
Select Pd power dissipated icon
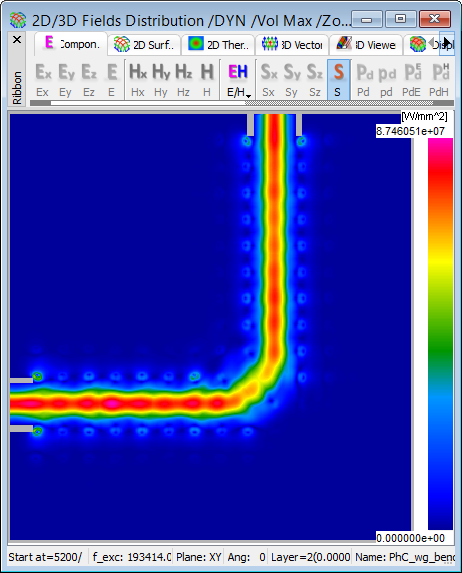point(364,80)
